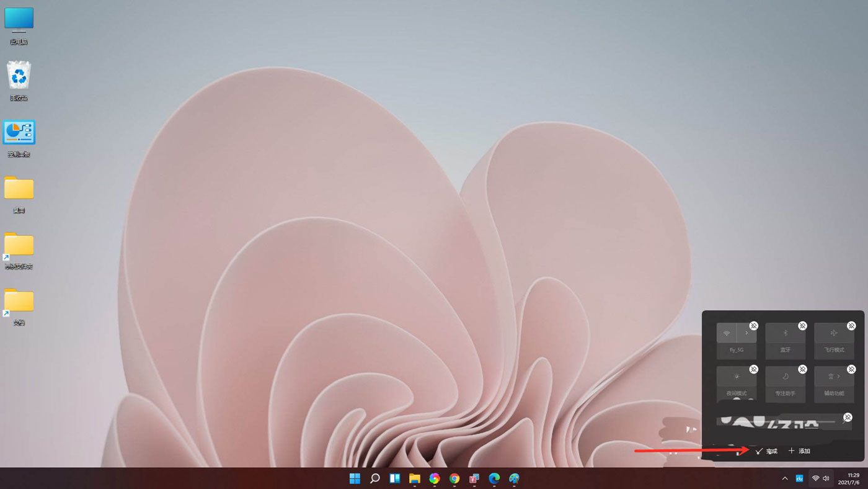The width and height of the screenshot is (868, 489).
Task: Launch File Explorer from the taskbar
Action: [x=414, y=478]
